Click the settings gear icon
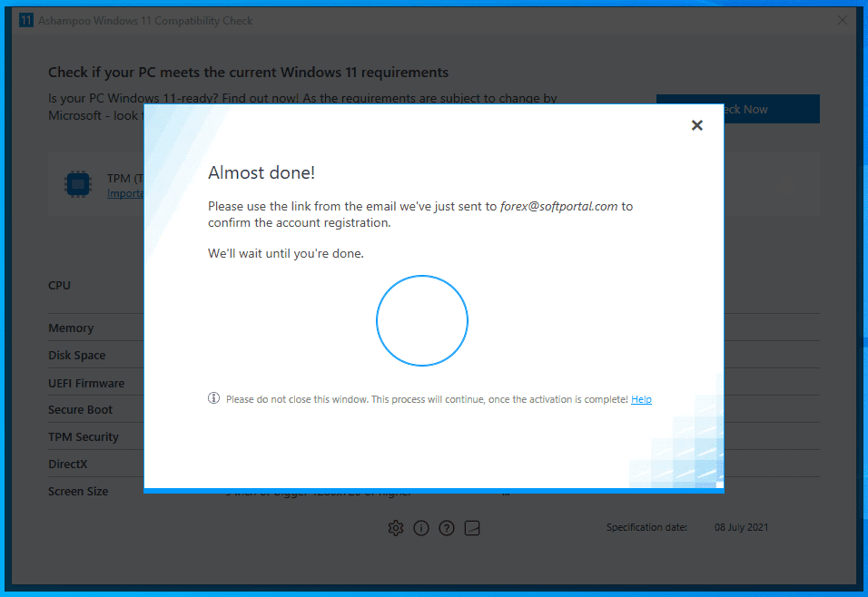This screenshot has height=597, width=868. tap(396, 528)
